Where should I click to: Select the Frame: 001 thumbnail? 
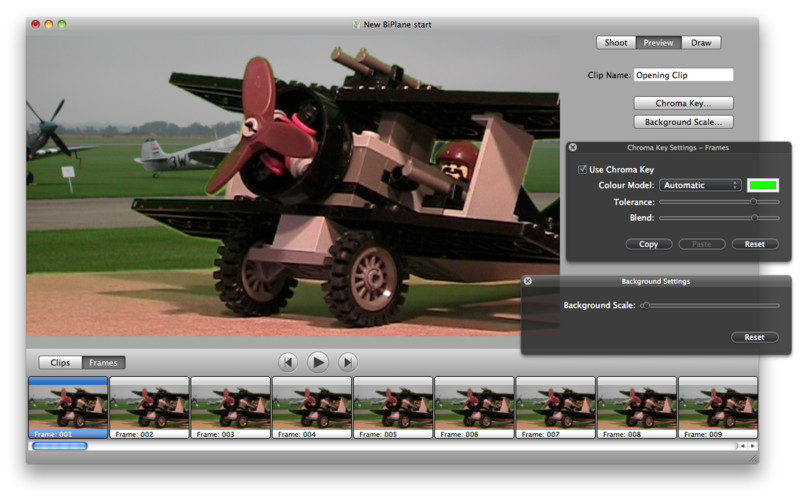click(68, 408)
